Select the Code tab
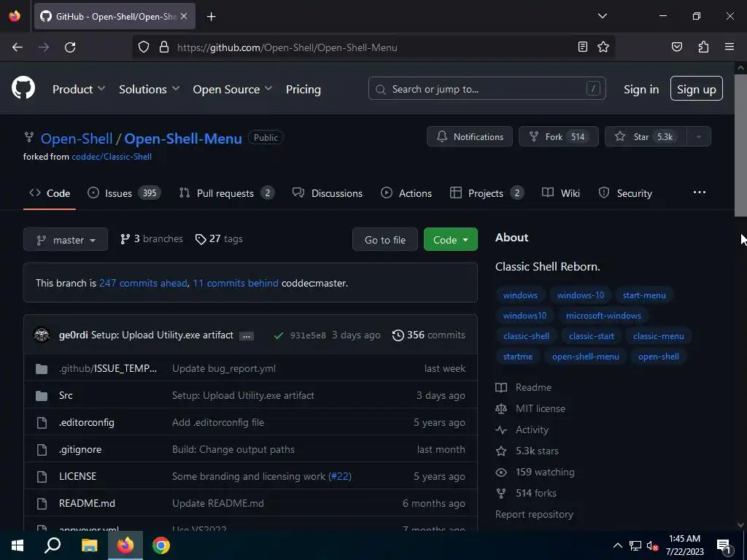Viewport: 747px width, 560px height. point(50,193)
